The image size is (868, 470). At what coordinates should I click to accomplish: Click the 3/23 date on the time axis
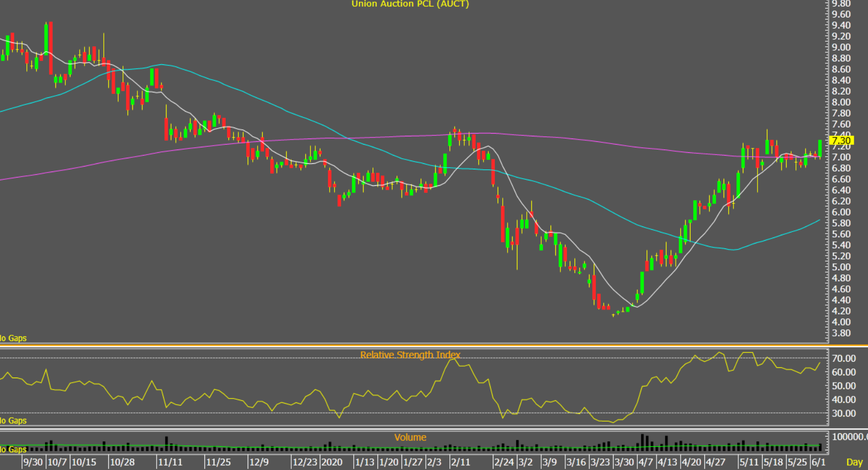(600, 462)
